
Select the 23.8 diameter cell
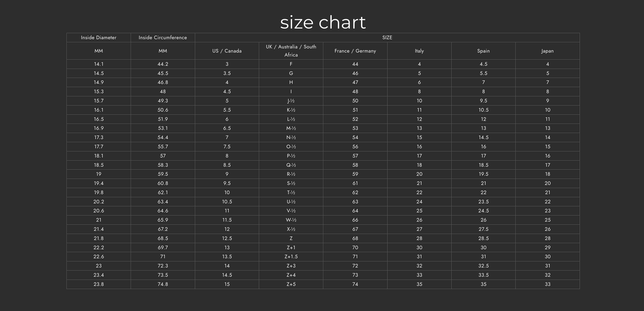(x=99, y=284)
